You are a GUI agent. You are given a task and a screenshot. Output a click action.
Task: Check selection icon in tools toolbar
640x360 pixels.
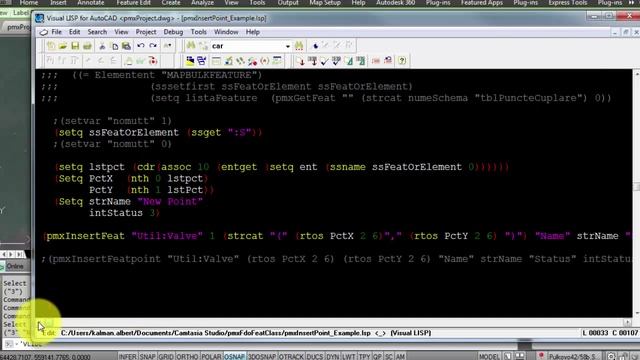coord(337,61)
